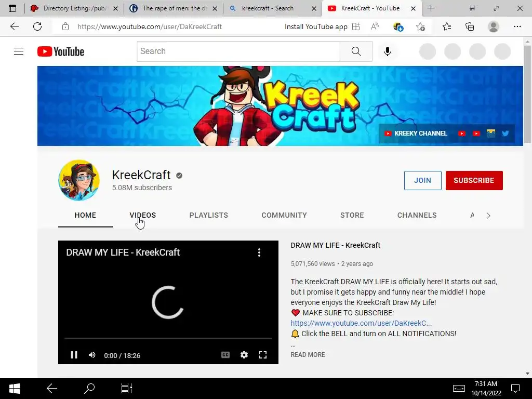Click '5.08M subscribers' text
The height and width of the screenshot is (399, 532).
(x=142, y=188)
